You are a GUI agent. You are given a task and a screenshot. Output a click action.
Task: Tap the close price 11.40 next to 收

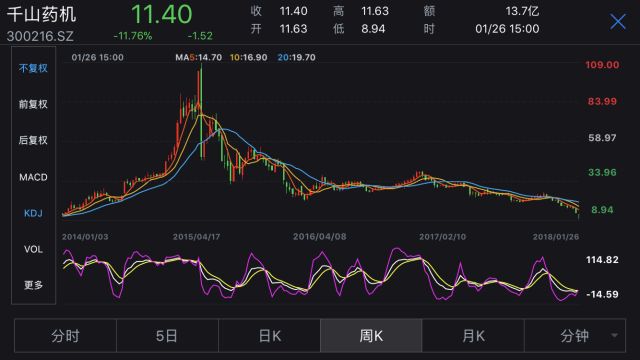293,11
